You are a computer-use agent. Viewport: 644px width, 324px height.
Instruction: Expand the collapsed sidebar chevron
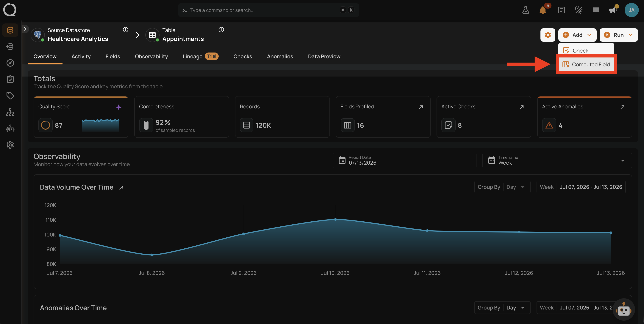[25, 29]
